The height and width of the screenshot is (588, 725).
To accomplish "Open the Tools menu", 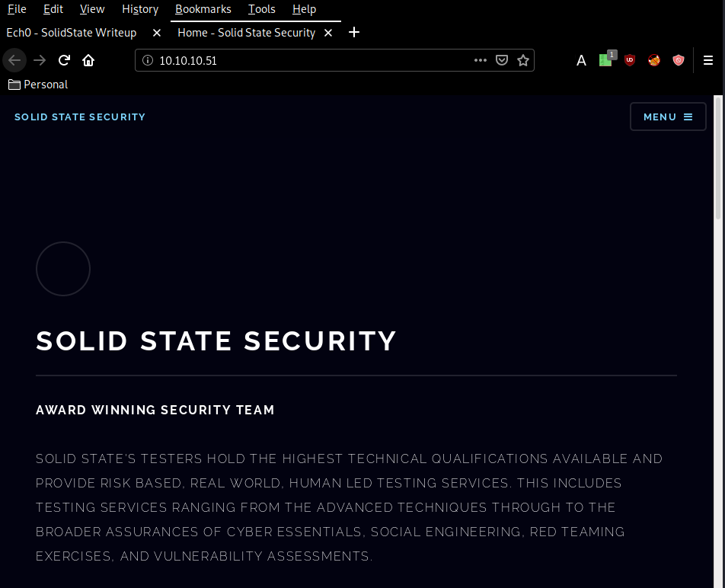I will tap(261, 9).
